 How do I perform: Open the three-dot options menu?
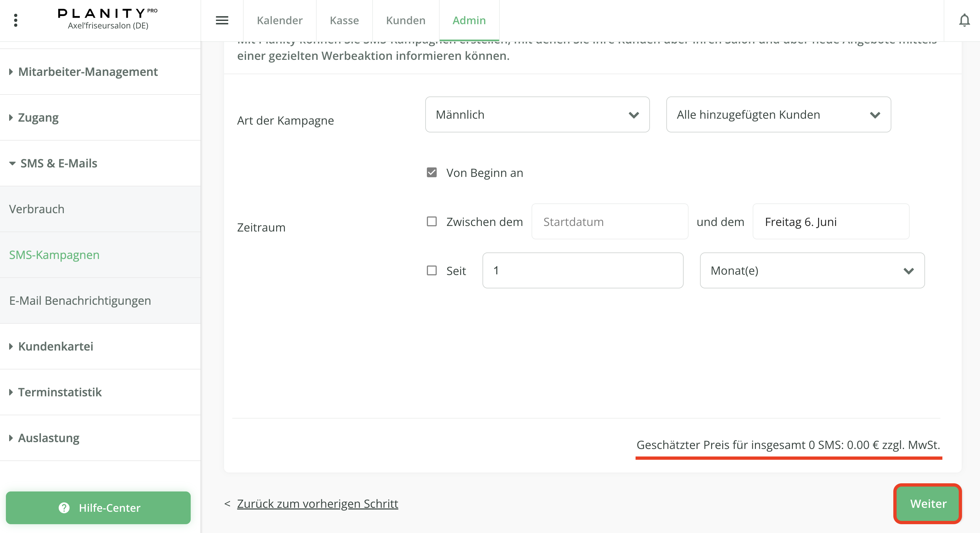pyautogui.click(x=16, y=20)
